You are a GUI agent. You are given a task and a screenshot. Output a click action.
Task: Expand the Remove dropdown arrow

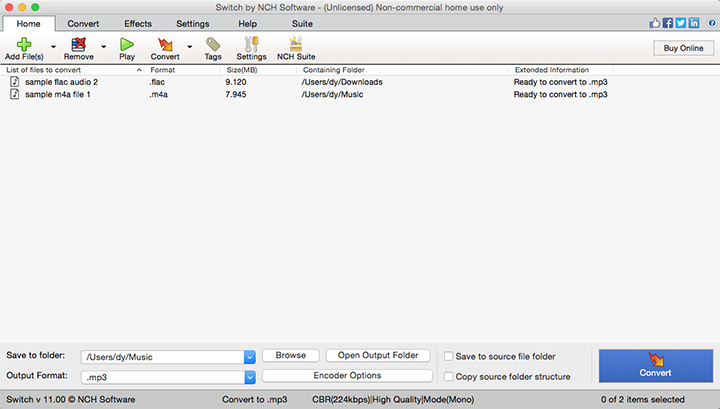tap(103, 46)
